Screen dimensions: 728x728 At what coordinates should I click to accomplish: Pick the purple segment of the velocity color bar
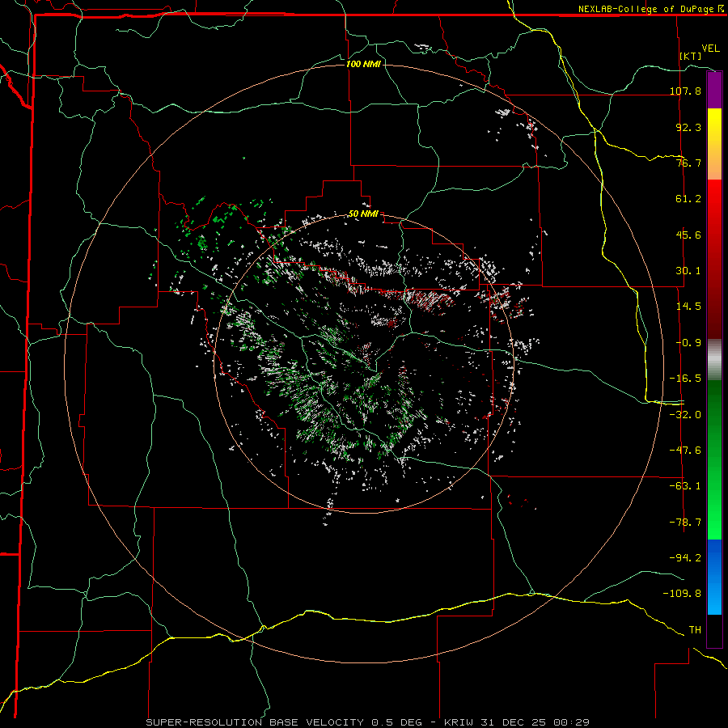714,90
